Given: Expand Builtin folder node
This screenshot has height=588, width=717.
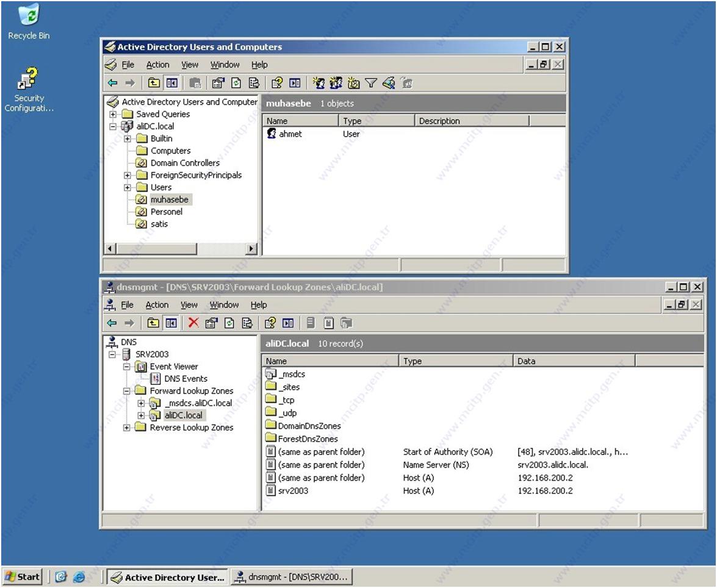Looking at the screenshot, I should 128,138.
